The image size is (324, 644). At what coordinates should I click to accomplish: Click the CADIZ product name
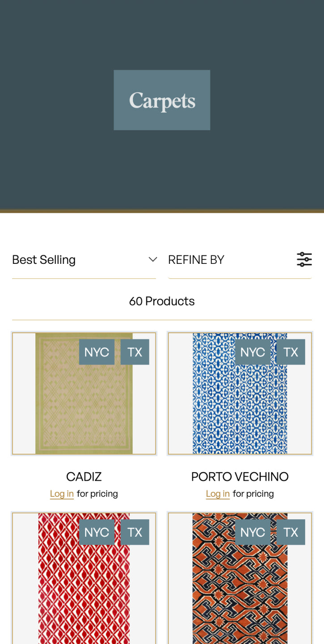[x=84, y=477]
